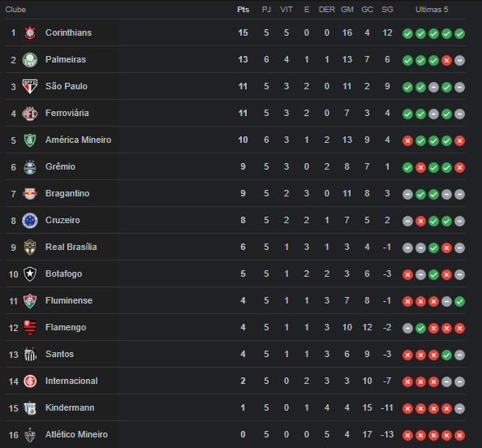The width and height of the screenshot is (482, 448).
Task: Open the Bragantino team link
Action: [x=67, y=193]
